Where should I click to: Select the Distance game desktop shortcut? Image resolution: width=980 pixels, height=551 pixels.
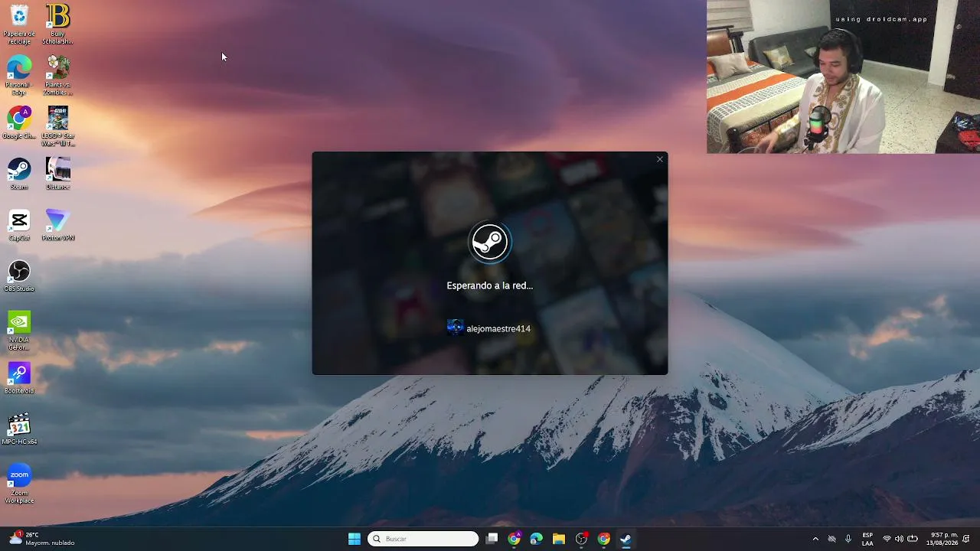tap(57, 174)
